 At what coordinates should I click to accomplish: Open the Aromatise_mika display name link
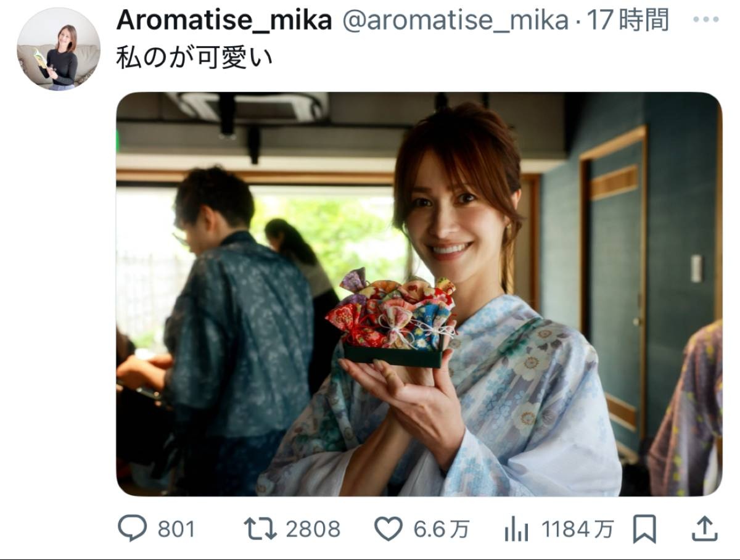click(224, 20)
